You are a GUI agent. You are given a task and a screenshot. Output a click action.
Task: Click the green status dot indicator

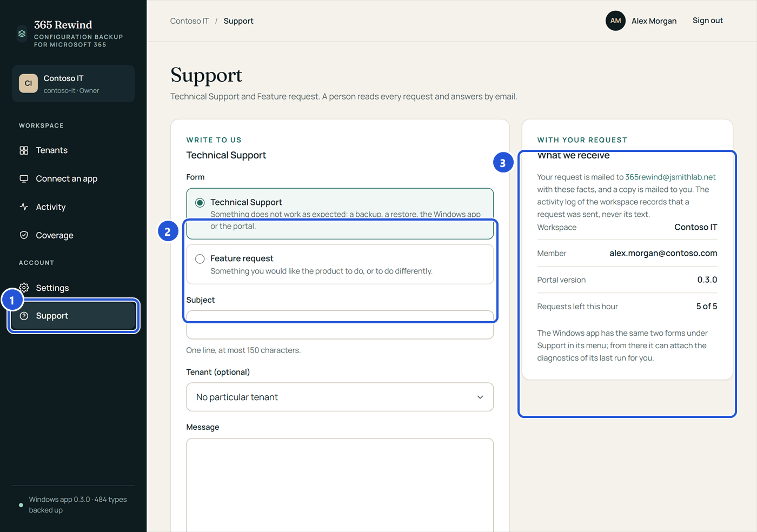[x=21, y=505]
